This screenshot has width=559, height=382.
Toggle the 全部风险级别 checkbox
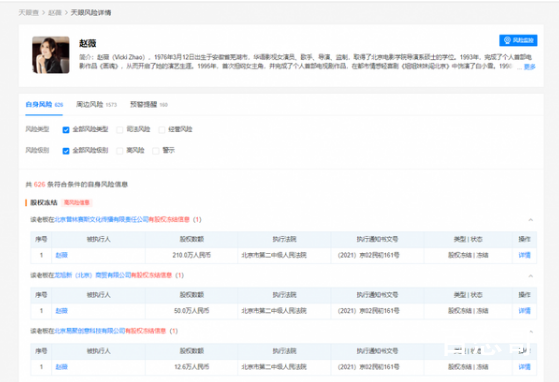[x=66, y=151]
